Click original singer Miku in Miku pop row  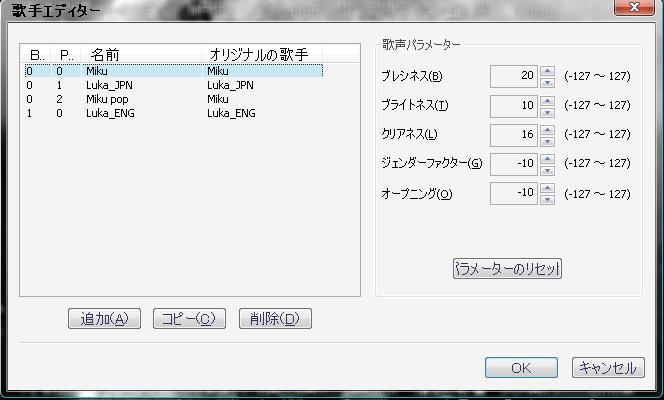tap(218, 99)
